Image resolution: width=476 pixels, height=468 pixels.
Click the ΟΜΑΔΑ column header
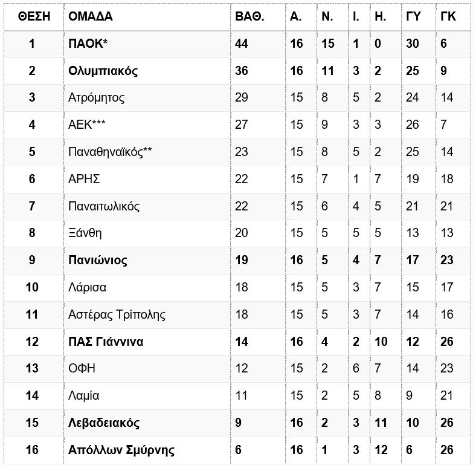point(91,16)
